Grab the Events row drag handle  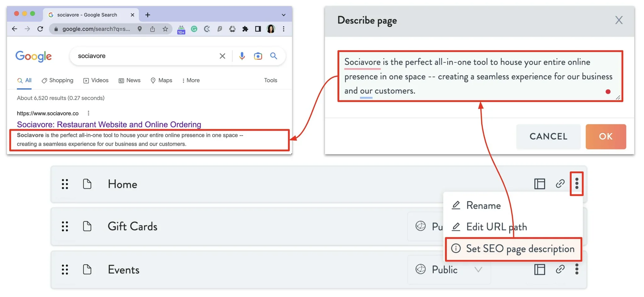pos(65,269)
